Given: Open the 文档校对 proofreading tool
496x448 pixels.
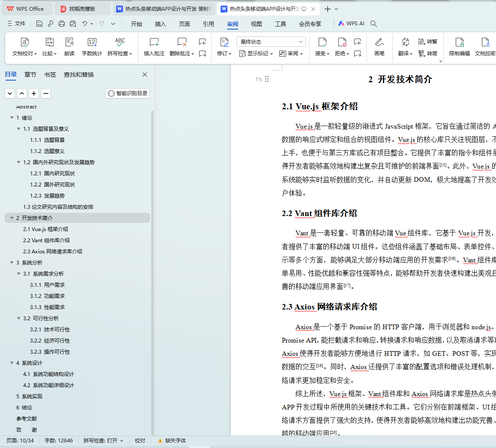Looking at the screenshot, I should (24, 47).
